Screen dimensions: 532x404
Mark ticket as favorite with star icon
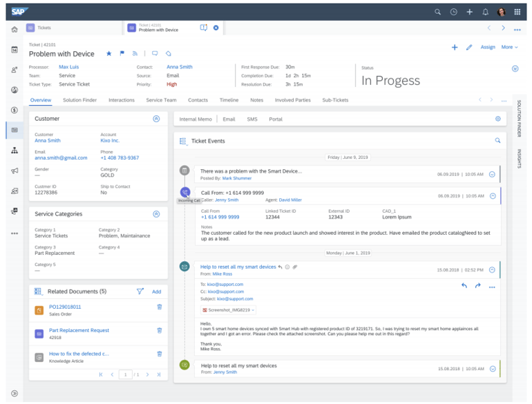[109, 54]
